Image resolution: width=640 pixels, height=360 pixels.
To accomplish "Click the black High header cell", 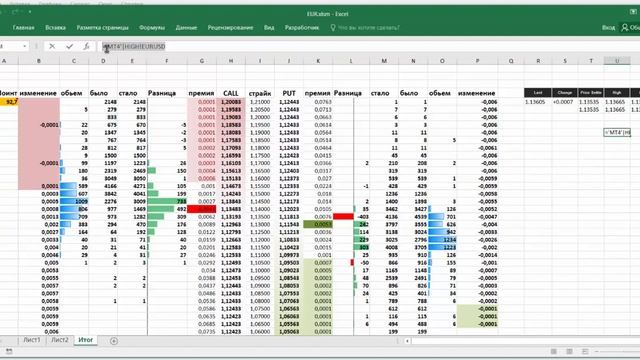I will (617, 93).
